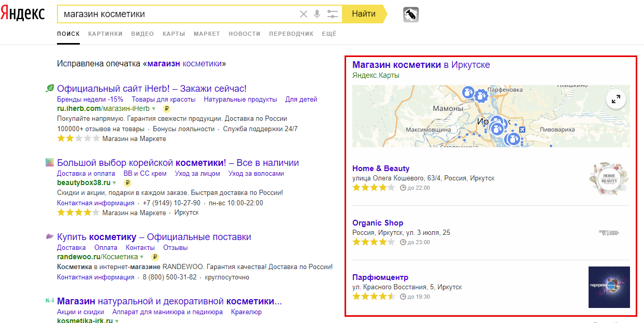Expand the Ещё menu in navigation

pos(329,34)
